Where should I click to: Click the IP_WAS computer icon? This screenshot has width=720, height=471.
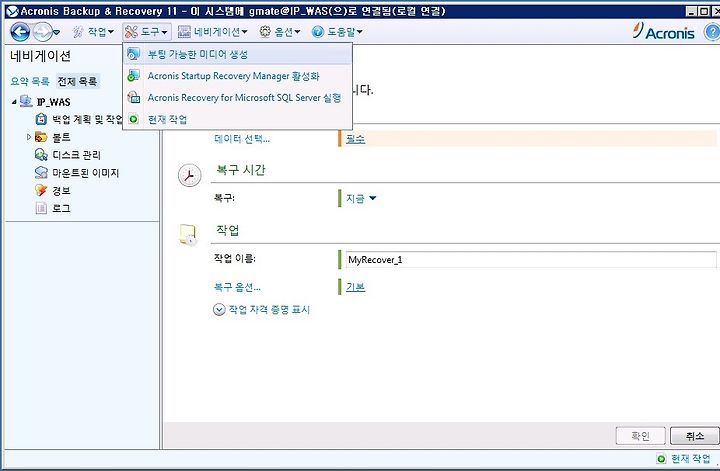coord(26,101)
